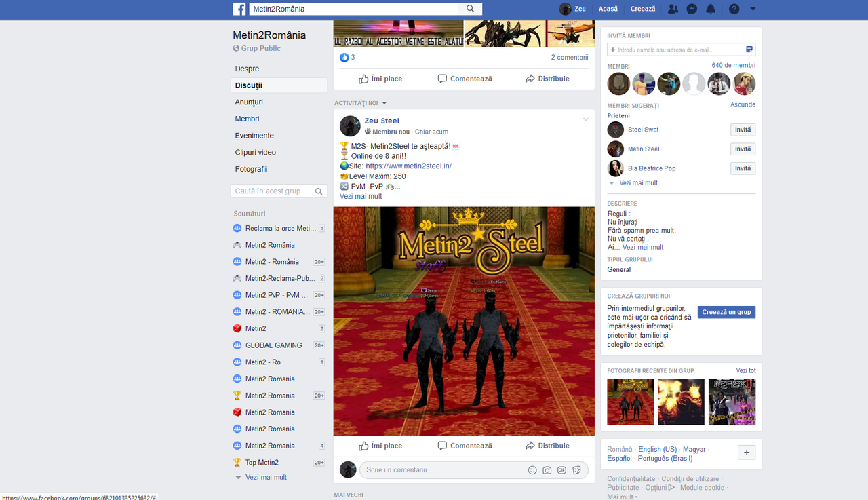Click Comentează on the upper post
This screenshot has width=868, height=500.
pos(465,79)
